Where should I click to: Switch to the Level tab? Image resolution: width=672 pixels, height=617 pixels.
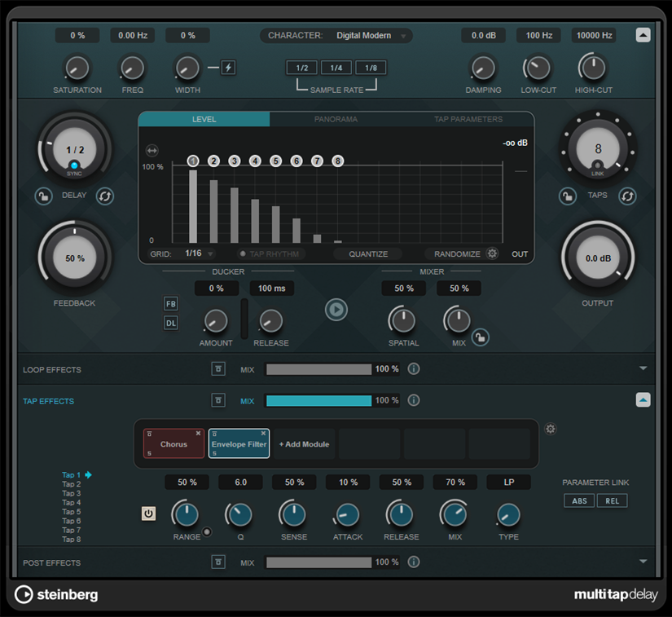(204, 119)
